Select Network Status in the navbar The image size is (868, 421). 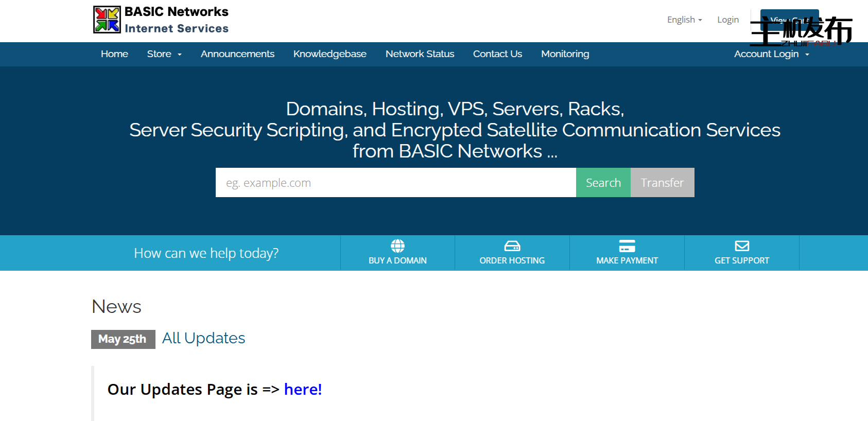click(420, 54)
